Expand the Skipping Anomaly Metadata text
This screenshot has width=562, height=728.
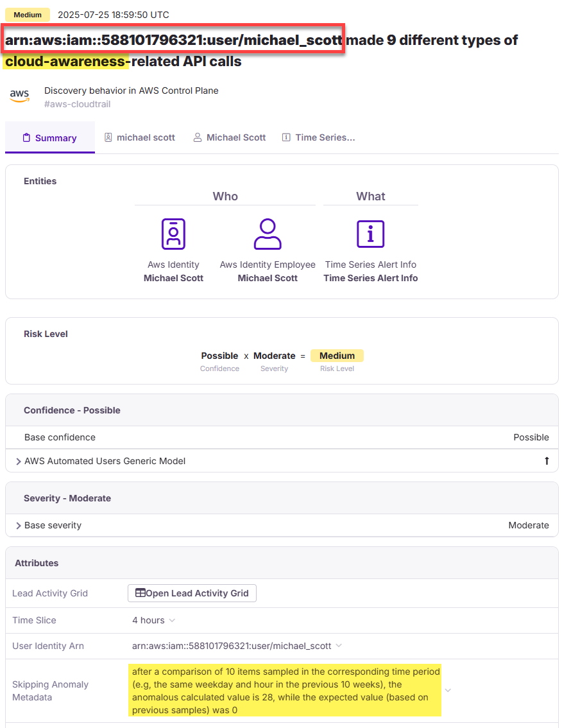(x=447, y=690)
